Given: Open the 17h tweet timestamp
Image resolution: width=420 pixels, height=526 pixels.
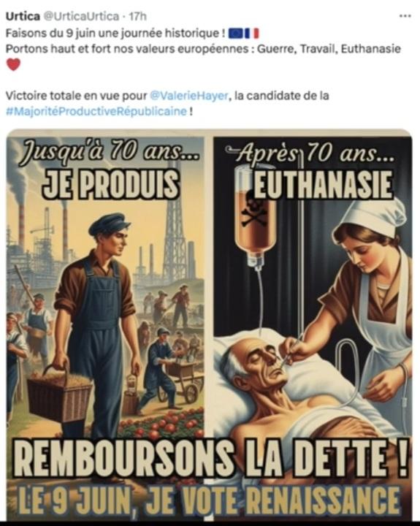Looking at the screenshot, I should [138, 16].
